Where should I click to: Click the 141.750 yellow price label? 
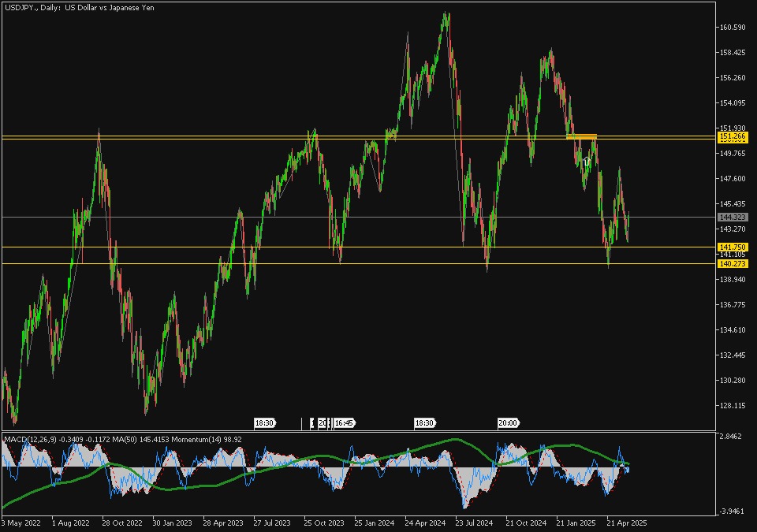733,247
